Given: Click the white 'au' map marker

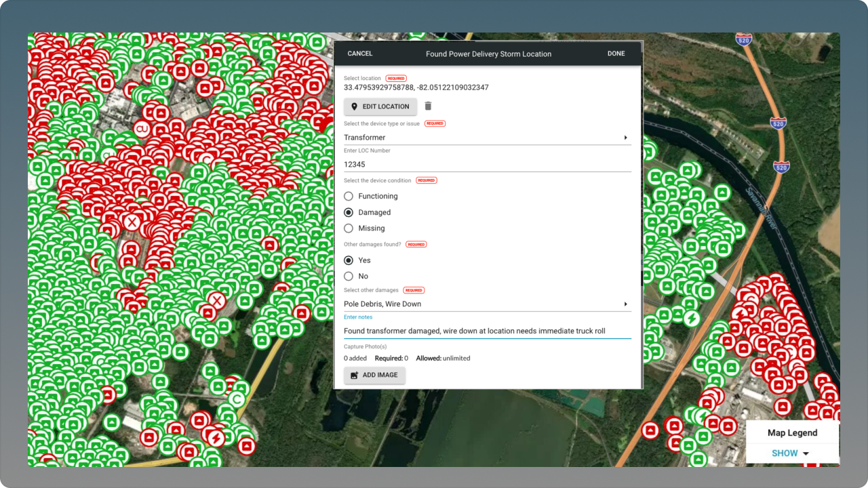Looking at the screenshot, I should click(x=142, y=128).
